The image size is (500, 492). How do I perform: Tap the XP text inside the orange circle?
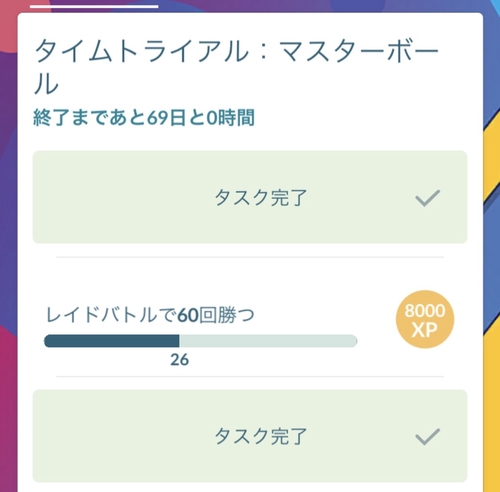click(424, 330)
